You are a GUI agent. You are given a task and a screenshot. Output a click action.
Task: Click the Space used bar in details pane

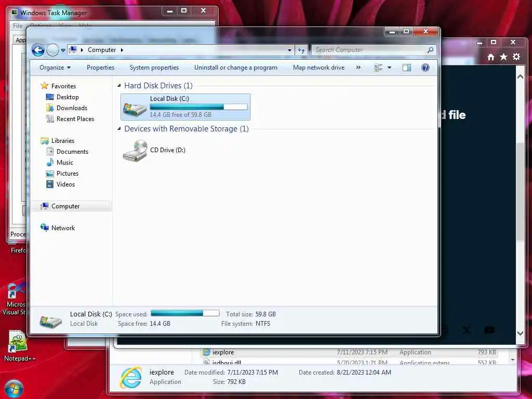(x=185, y=313)
